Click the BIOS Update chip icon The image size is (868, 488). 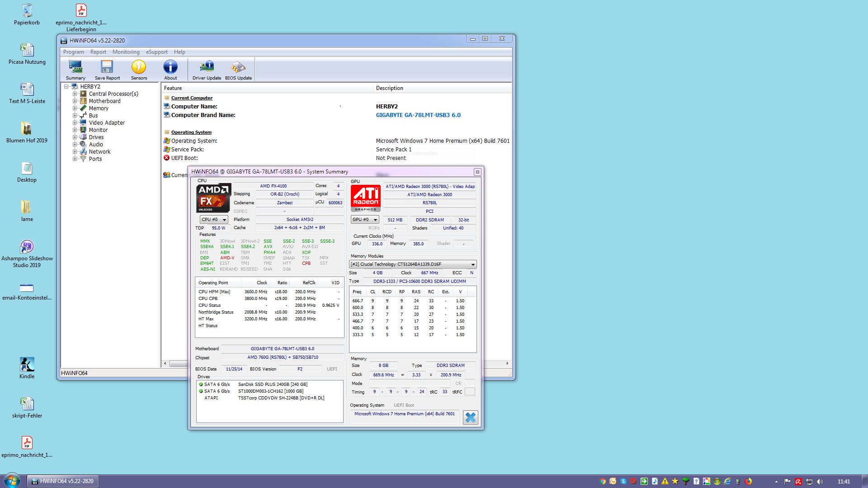click(238, 70)
